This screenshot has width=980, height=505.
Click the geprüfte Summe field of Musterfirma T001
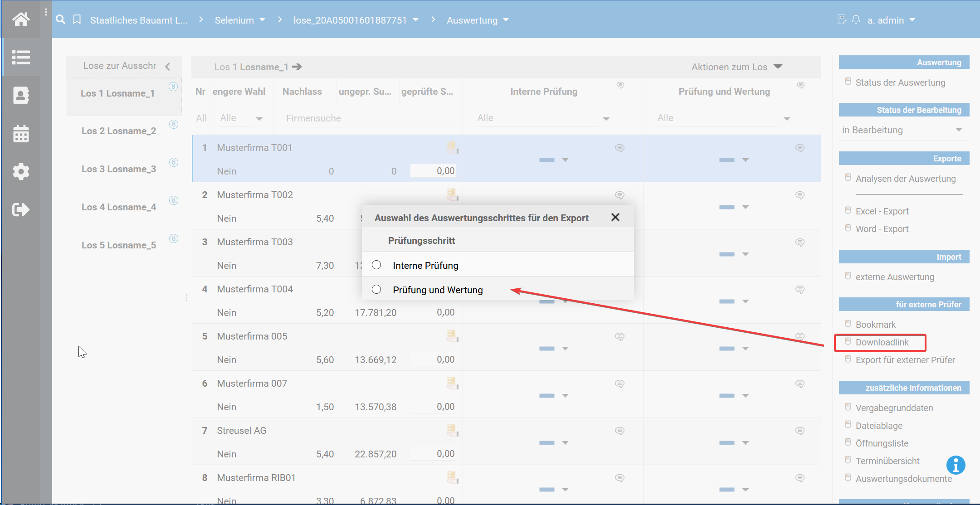[x=433, y=170]
